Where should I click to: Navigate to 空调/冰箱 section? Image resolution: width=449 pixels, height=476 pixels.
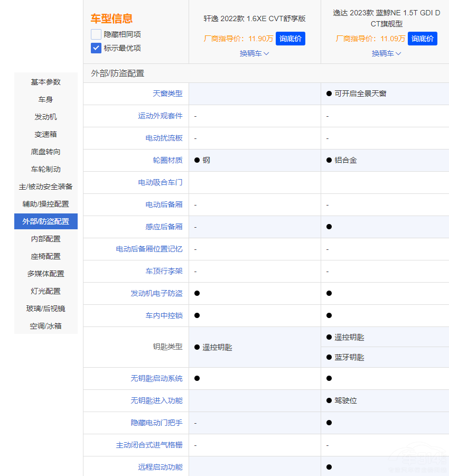[46, 326]
